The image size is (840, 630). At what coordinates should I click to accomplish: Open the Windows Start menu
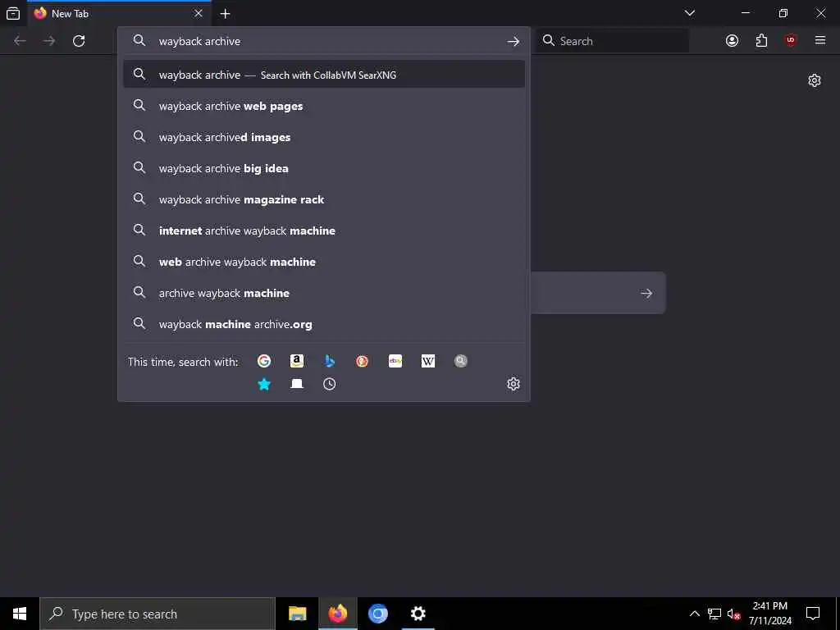pyautogui.click(x=20, y=614)
